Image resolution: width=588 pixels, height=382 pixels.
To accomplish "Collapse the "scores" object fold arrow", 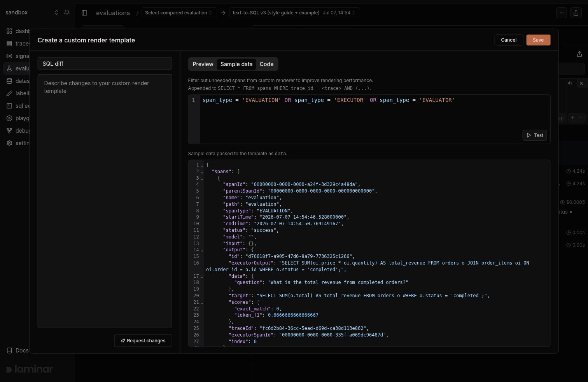I will [x=202, y=303].
